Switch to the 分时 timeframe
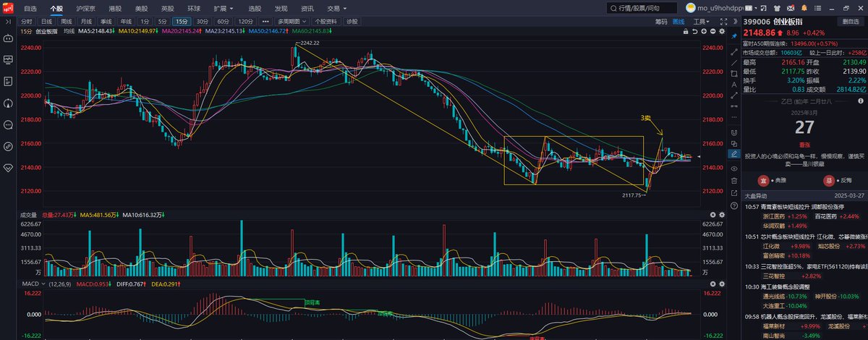 pos(27,22)
